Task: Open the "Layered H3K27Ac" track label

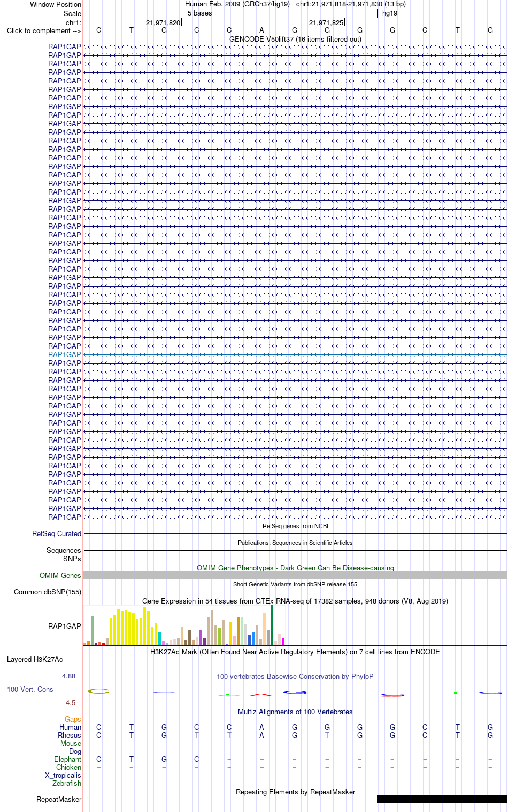Action: coord(35,659)
